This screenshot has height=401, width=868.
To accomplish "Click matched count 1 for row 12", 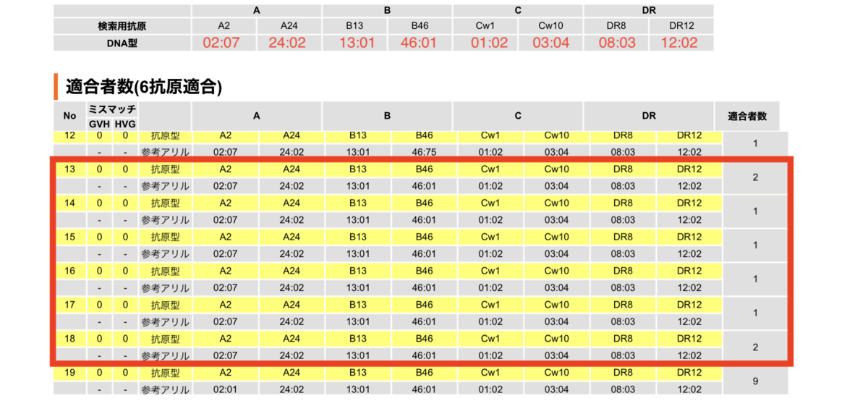I will (755, 143).
